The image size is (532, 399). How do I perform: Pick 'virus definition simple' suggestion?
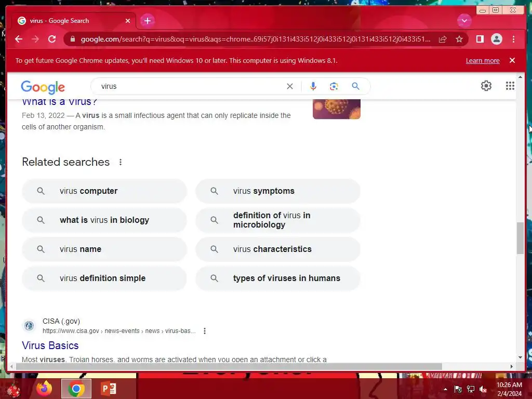(x=104, y=278)
